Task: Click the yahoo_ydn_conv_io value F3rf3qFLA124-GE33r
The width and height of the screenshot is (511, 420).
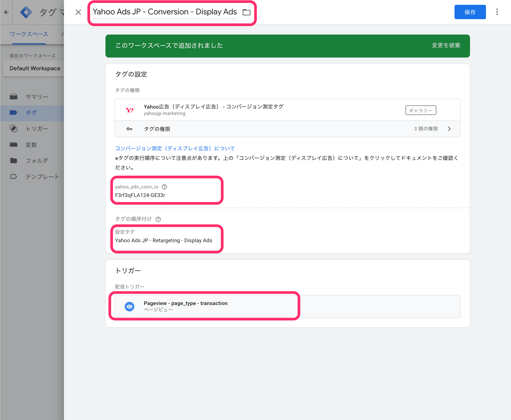Action: click(x=140, y=195)
